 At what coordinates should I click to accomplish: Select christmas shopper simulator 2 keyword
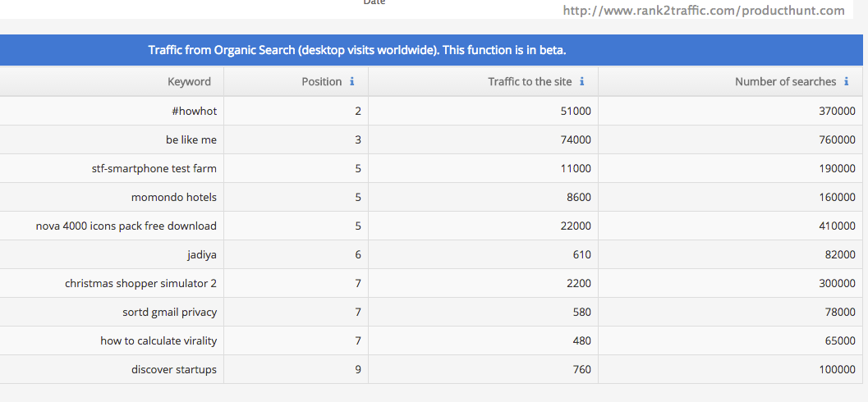(x=141, y=284)
